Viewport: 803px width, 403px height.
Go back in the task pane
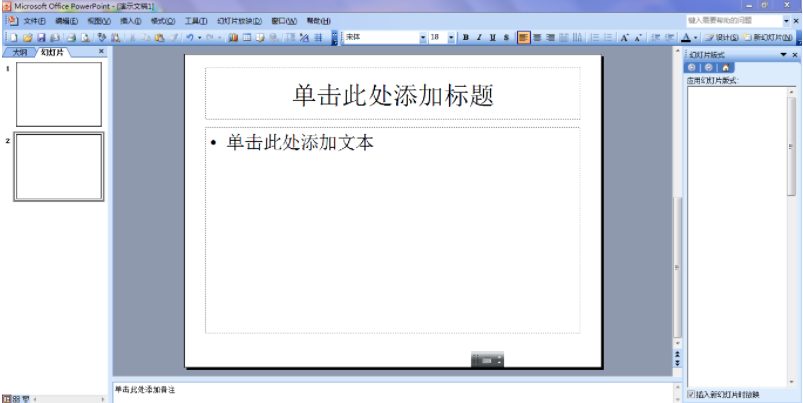pos(692,68)
